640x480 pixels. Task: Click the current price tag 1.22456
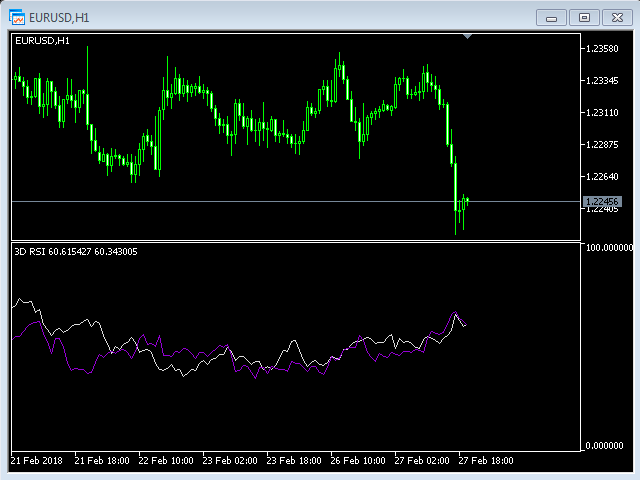[602, 201]
